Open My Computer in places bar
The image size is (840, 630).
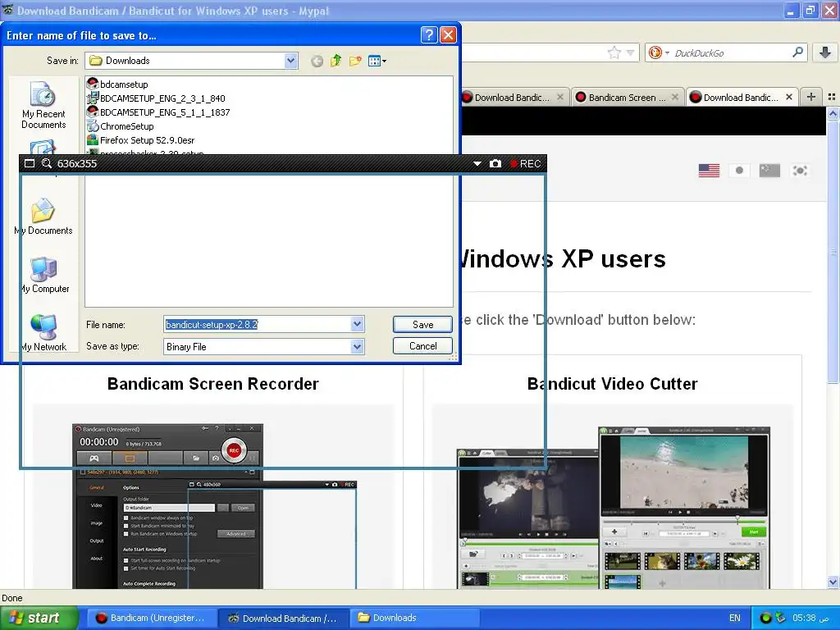coord(44,276)
